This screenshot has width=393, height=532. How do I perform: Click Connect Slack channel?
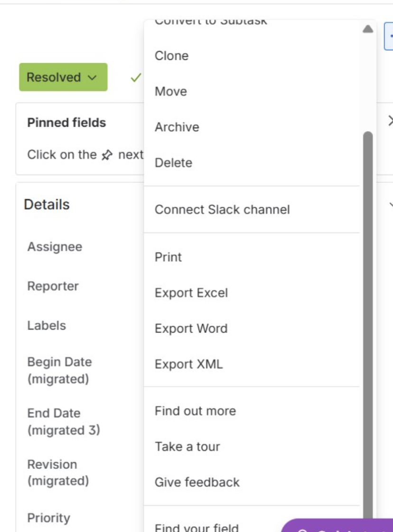click(222, 209)
